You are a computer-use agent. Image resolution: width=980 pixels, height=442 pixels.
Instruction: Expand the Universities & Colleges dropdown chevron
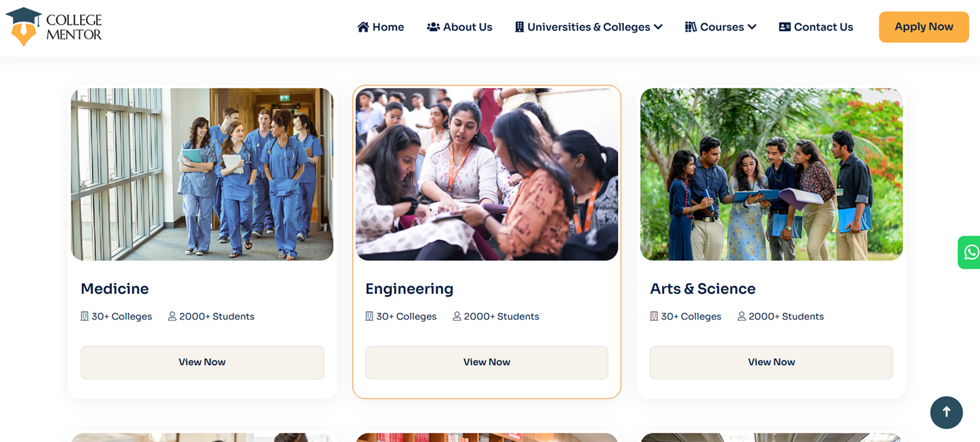point(659,27)
